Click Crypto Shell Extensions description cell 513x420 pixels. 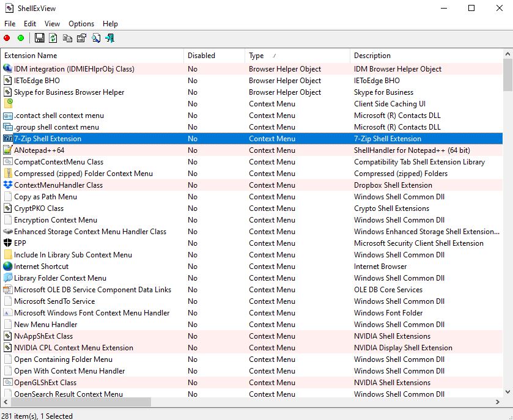(x=391, y=208)
